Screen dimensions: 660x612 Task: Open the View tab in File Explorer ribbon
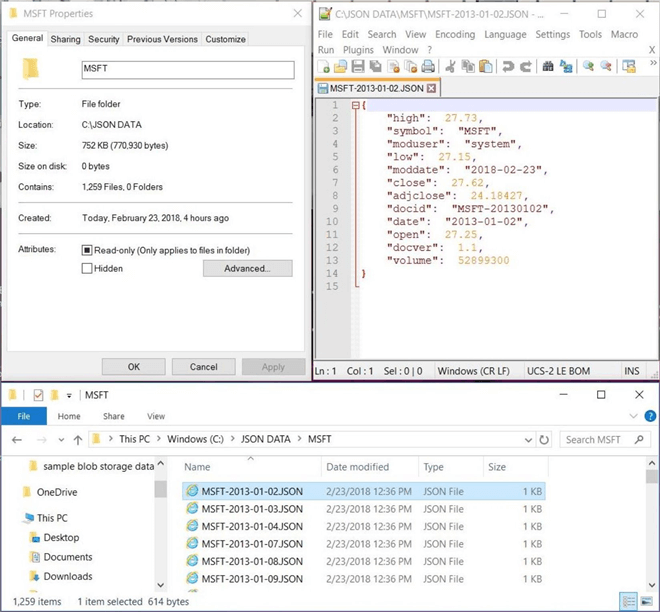coord(156,416)
